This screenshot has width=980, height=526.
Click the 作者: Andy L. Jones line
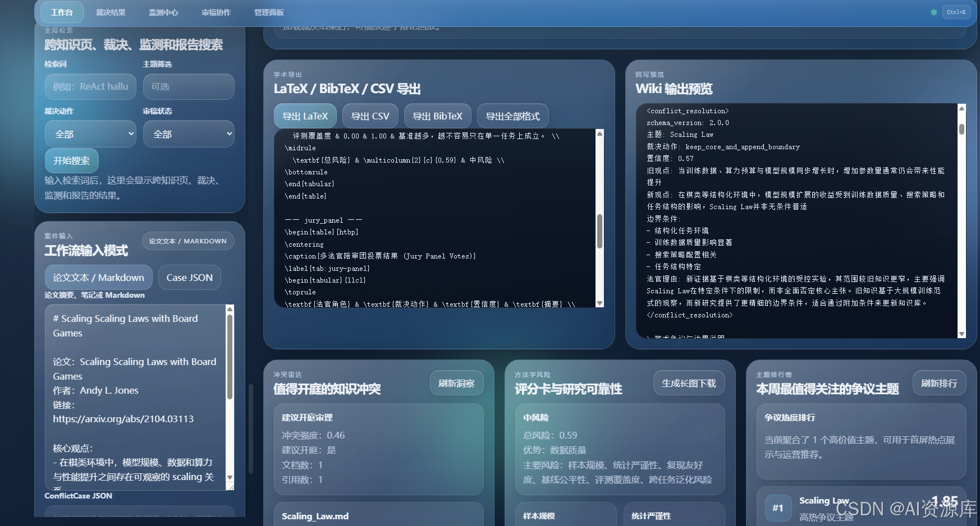95,390
